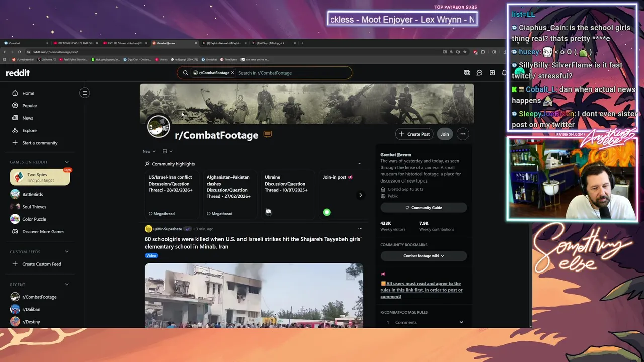Screen dimensions: 644x362
Task: Open US/Israel-Iran conflict discussion thread
Action: click(171, 195)
